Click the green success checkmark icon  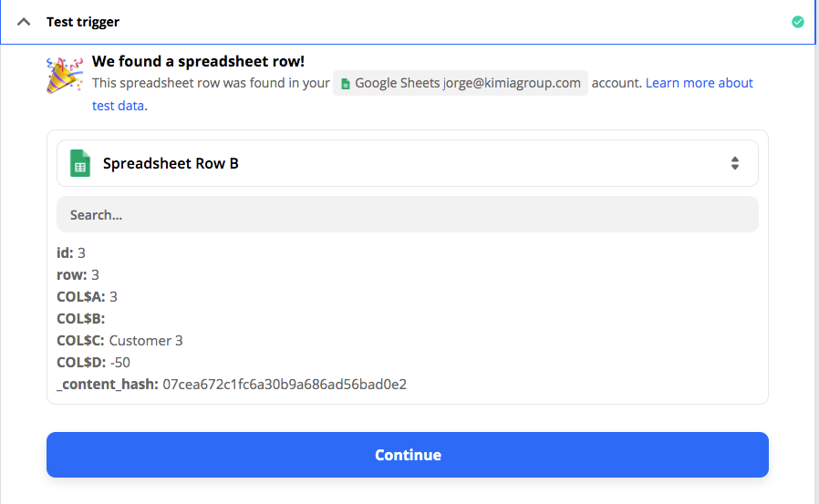(798, 22)
